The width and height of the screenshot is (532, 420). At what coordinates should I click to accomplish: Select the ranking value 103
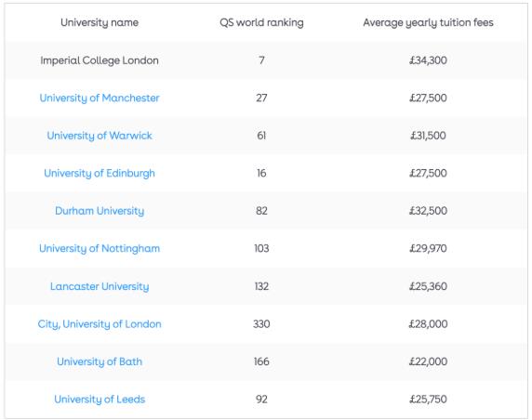[261, 248]
